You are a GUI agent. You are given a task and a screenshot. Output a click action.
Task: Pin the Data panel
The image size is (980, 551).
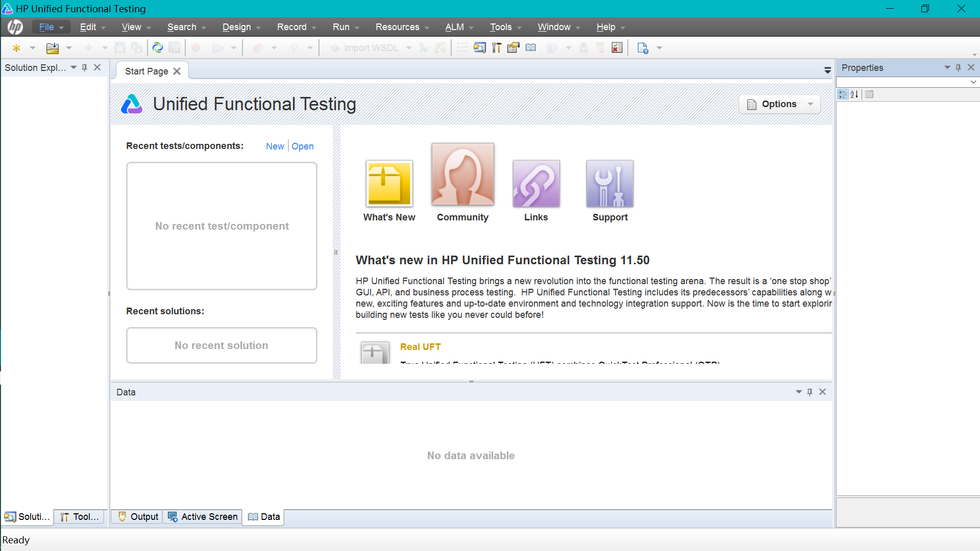(810, 392)
